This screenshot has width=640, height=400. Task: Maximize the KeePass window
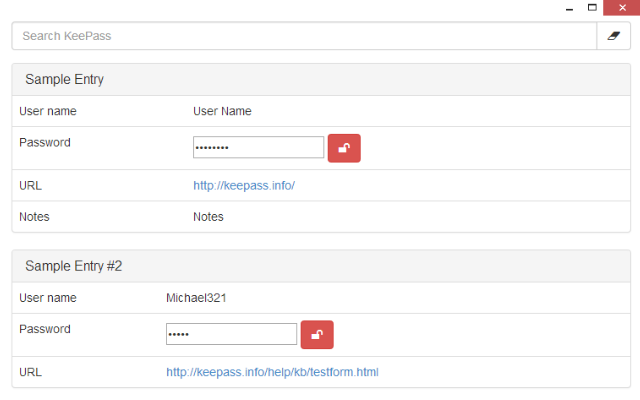(593, 7)
